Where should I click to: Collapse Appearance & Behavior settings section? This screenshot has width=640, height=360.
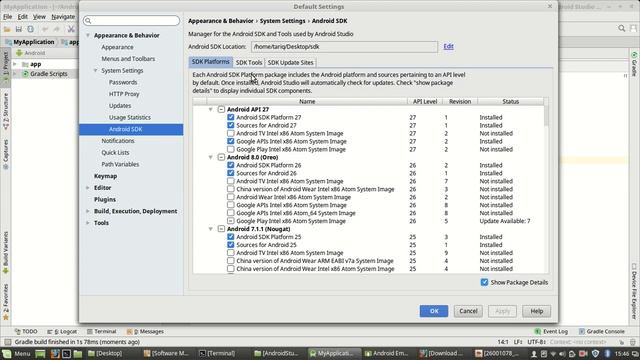pos(88,36)
